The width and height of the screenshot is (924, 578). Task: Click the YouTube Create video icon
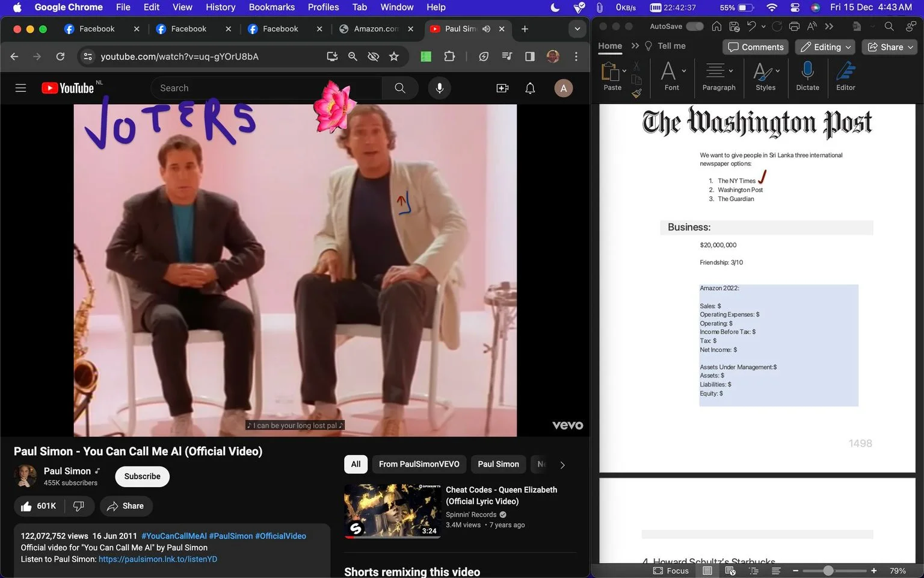coord(502,88)
